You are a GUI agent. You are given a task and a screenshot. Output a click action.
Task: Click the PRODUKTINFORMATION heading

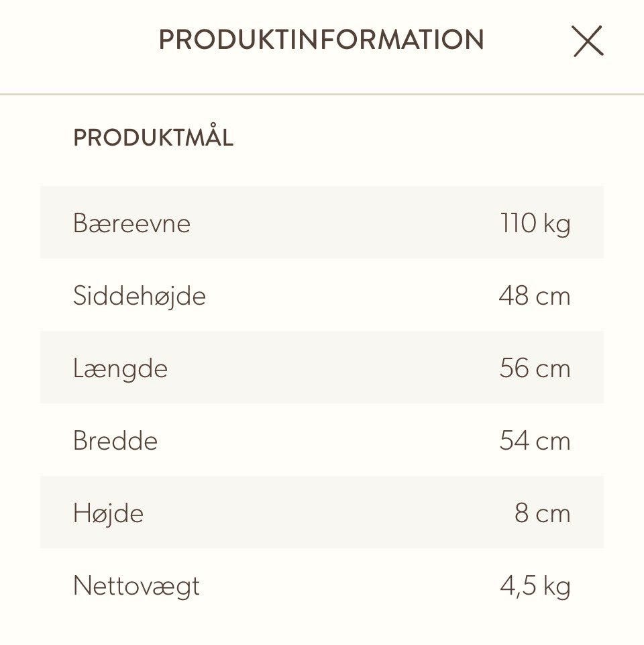(321, 40)
